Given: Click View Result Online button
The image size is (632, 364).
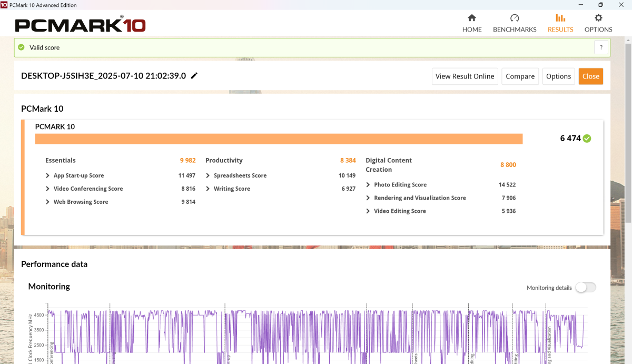Looking at the screenshot, I should pyautogui.click(x=465, y=76).
